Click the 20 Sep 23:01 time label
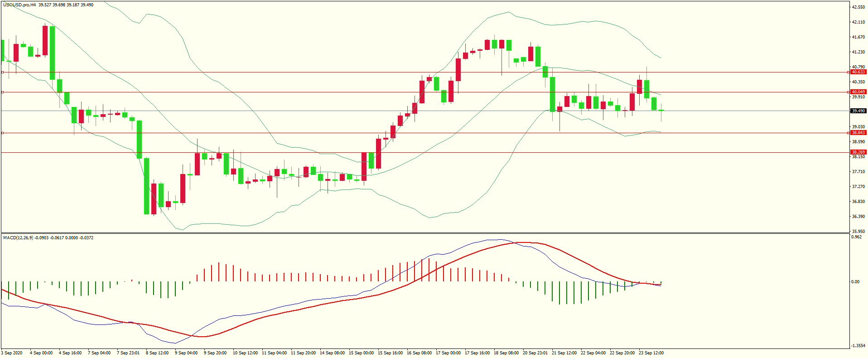This screenshot has height=358, width=868. point(535,353)
